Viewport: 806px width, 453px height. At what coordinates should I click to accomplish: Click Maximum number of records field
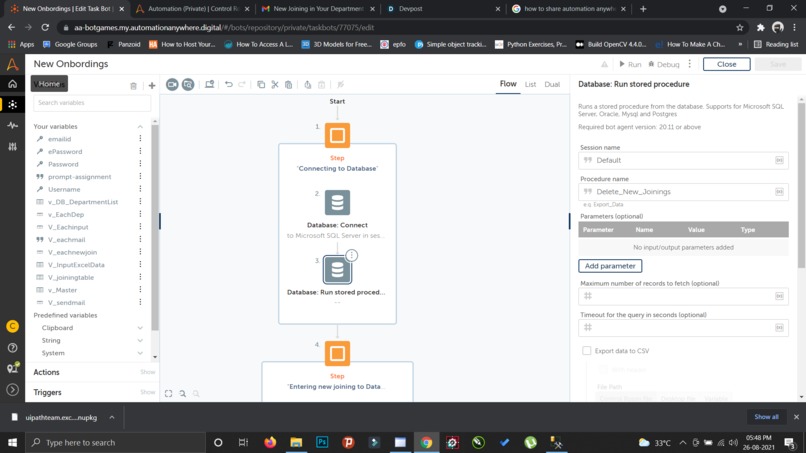683,296
